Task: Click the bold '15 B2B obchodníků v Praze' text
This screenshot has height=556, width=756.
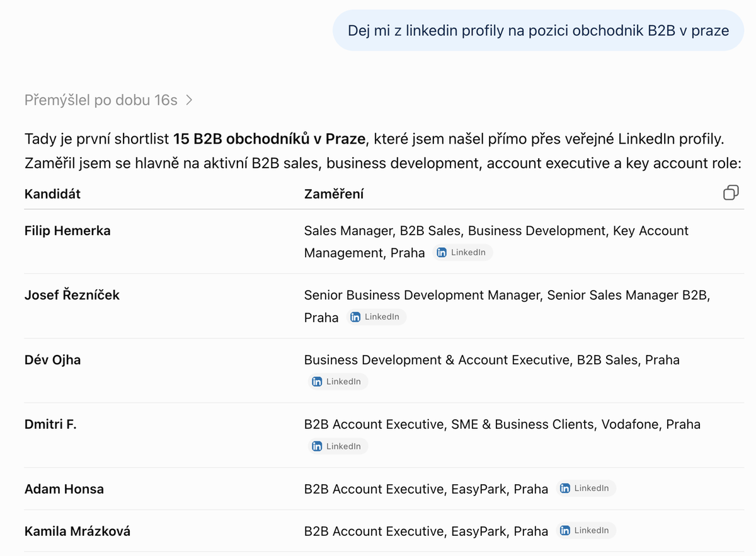Action: coord(269,139)
